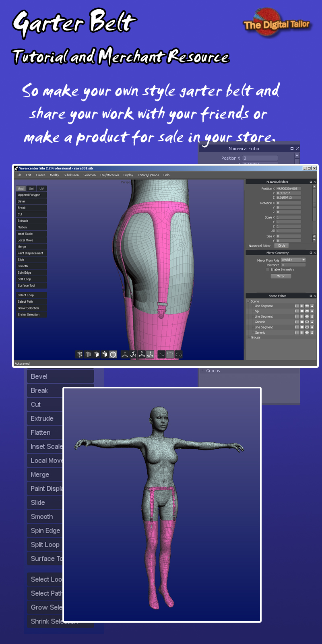This screenshot has width=322, height=644.
Task: Click the Circle button
Action: click(x=281, y=246)
